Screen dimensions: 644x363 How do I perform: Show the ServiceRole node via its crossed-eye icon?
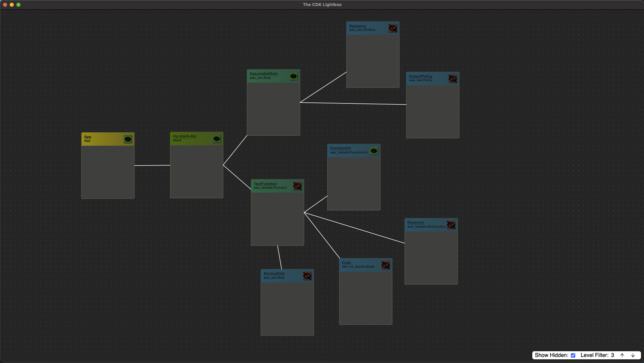(307, 276)
